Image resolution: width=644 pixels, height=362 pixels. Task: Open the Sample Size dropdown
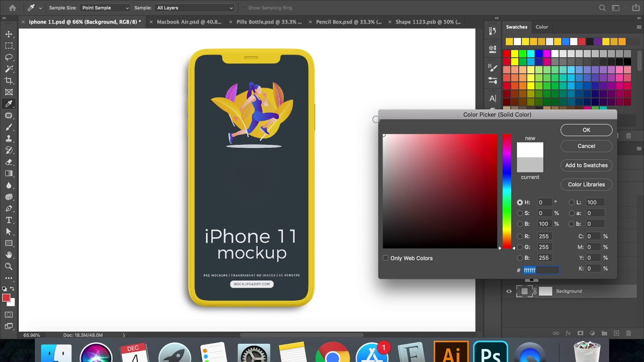pos(105,8)
